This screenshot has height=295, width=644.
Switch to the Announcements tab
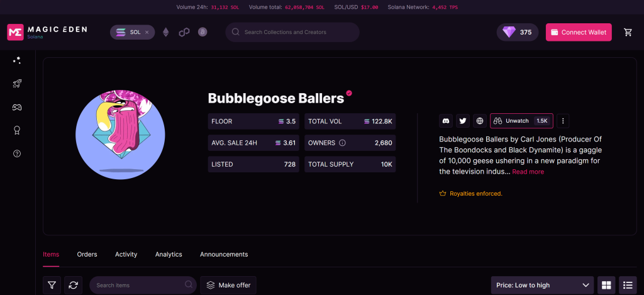[x=224, y=254]
